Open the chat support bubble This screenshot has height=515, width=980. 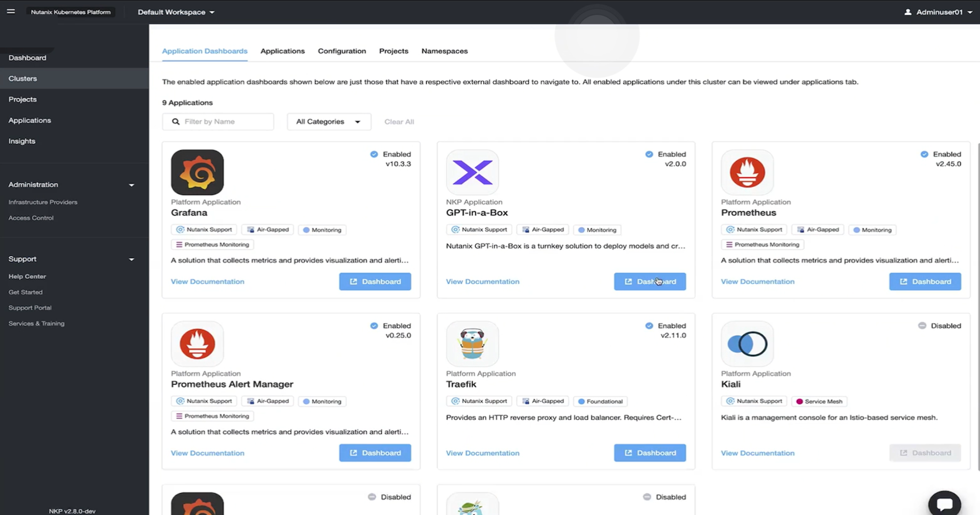(944, 503)
